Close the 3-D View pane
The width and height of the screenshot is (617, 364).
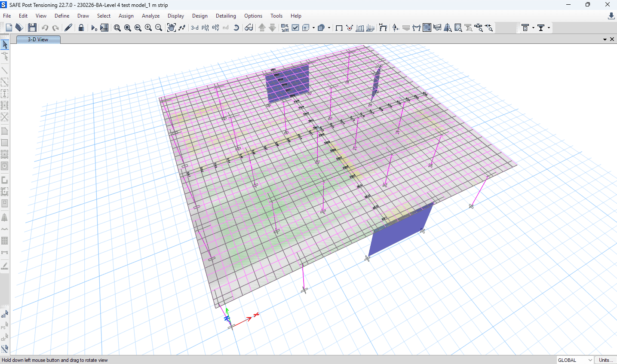pyautogui.click(x=612, y=40)
